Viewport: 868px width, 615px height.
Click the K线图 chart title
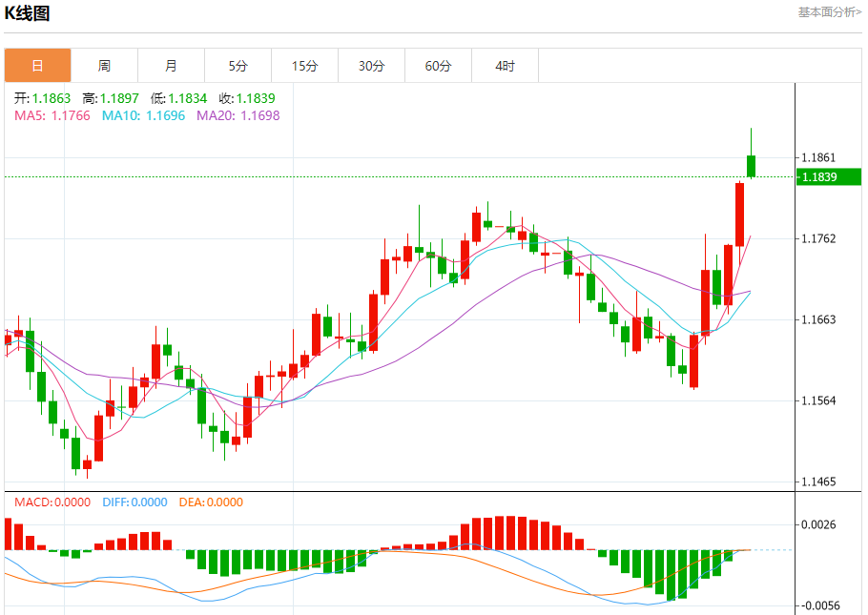pos(28,13)
